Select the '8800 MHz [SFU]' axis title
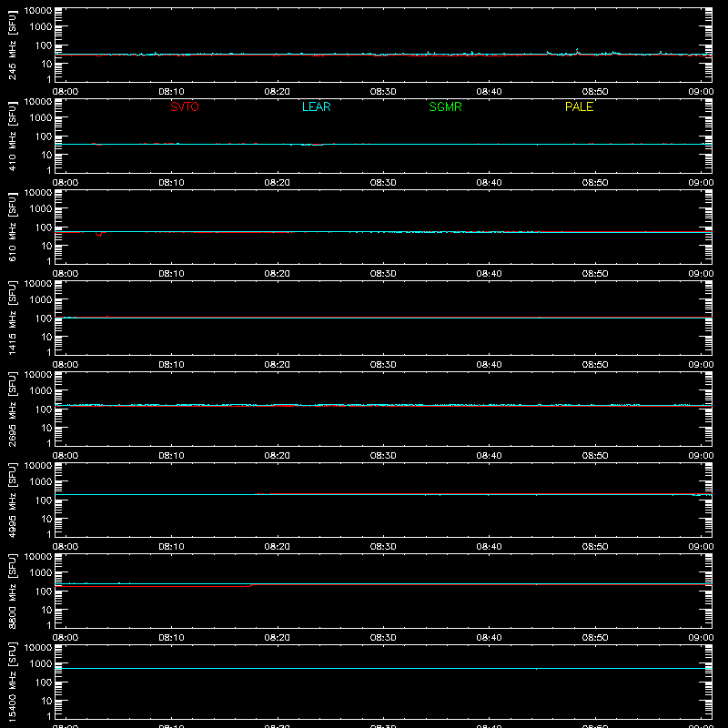This screenshot has height=728, width=728. [12, 591]
